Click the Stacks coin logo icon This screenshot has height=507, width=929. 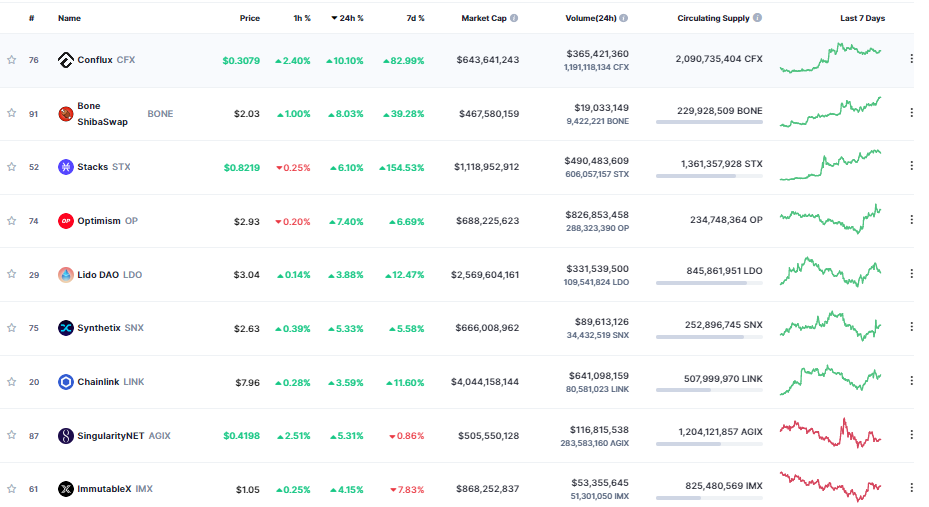tap(66, 167)
